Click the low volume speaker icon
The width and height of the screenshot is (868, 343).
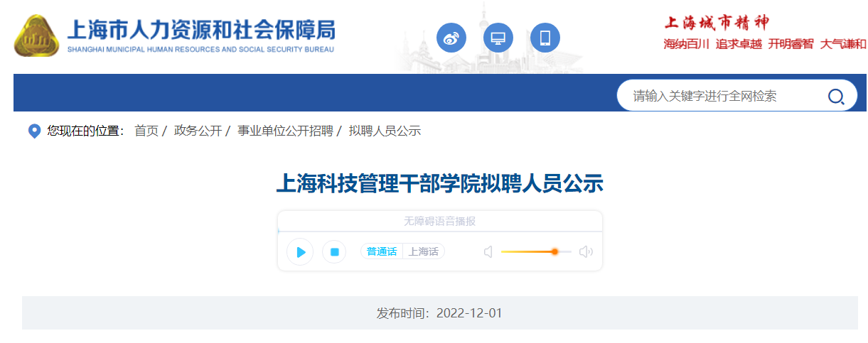coord(488,251)
